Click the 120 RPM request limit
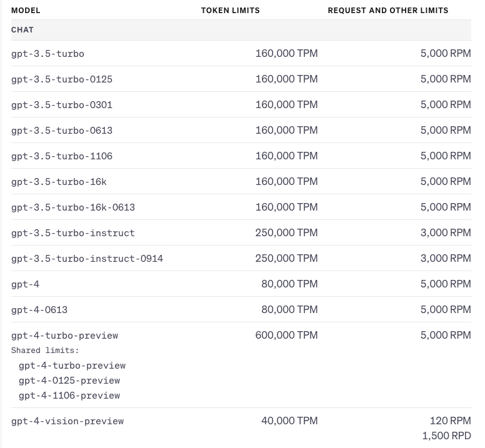 click(450, 421)
